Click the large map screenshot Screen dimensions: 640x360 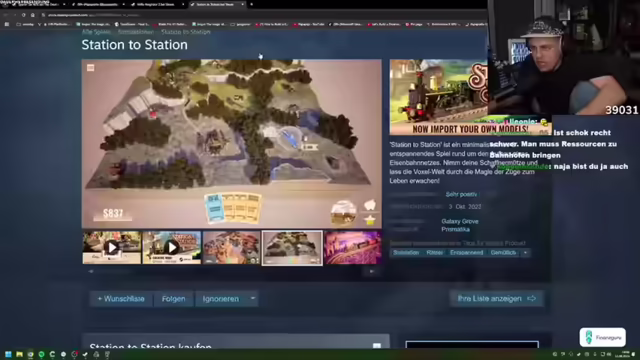pyautogui.click(x=232, y=144)
